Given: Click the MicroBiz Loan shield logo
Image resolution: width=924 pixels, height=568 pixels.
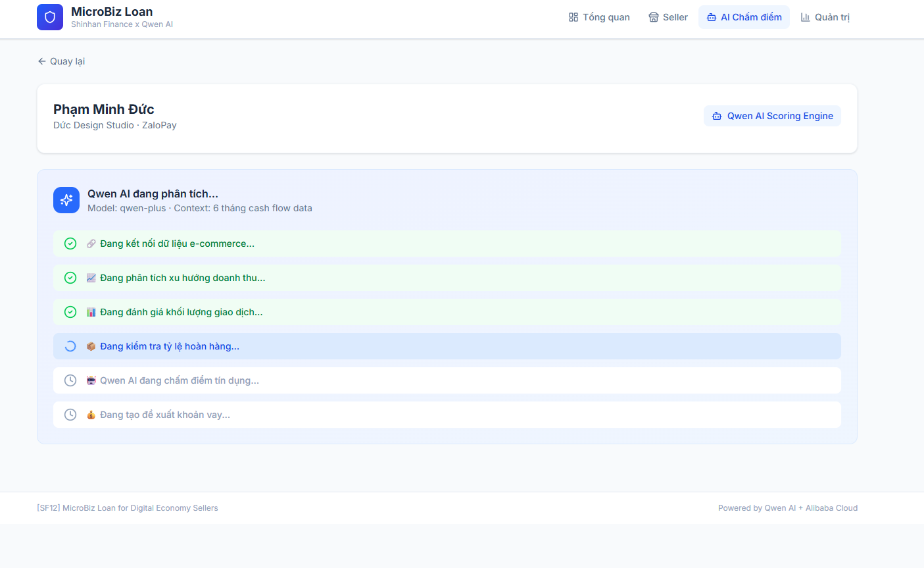Looking at the screenshot, I should point(50,17).
